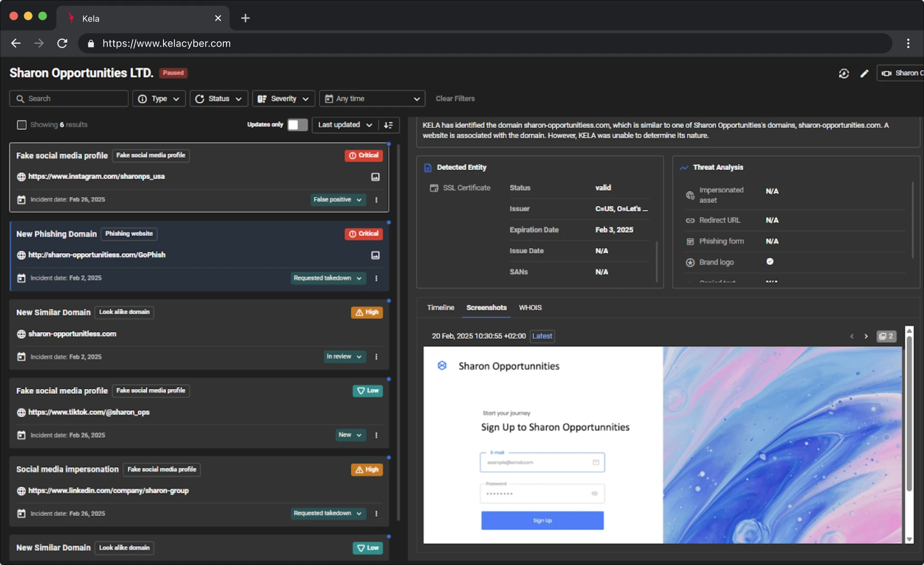The height and width of the screenshot is (565, 924).
Task: Open the Severity filter dropdown
Action: [x=284, y=99]
